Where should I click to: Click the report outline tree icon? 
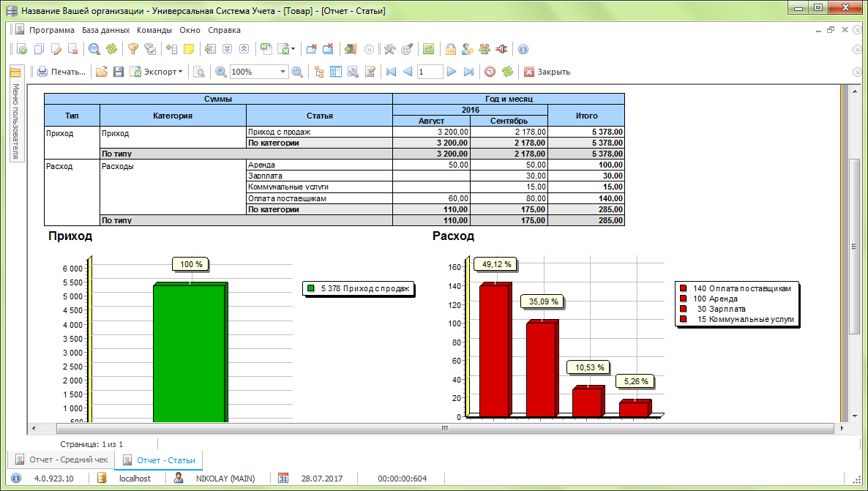click(319, 72)
